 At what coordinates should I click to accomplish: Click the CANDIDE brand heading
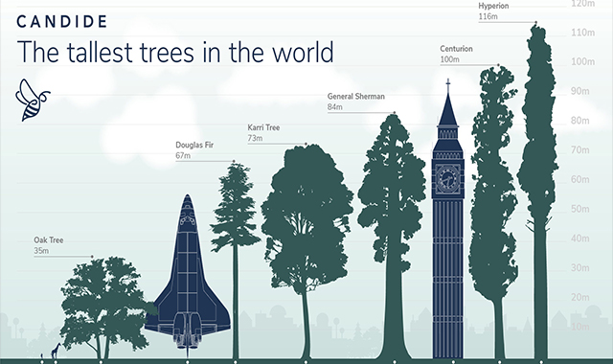point(61,21)
